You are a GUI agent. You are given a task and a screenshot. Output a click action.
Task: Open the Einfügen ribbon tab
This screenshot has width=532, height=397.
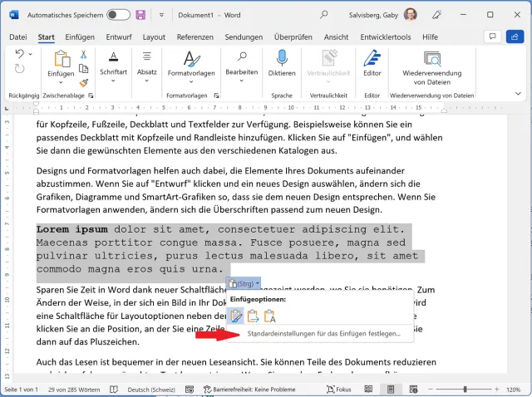point(80,37)
